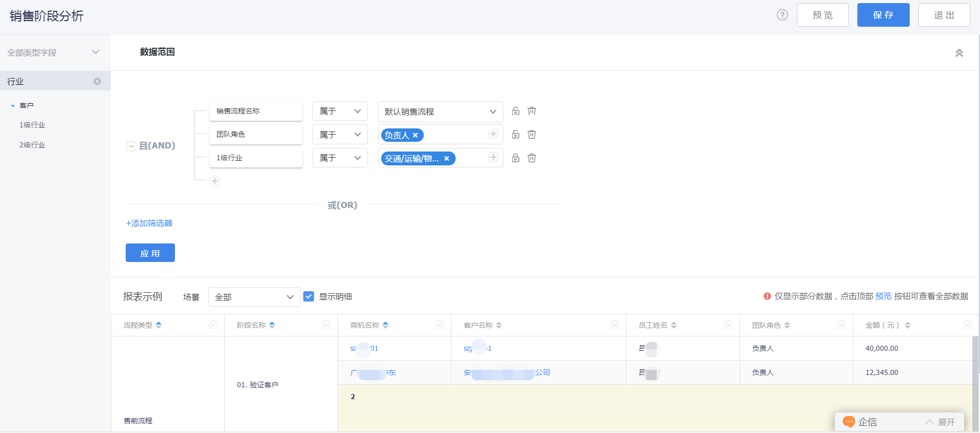Add a value to 团队角色 filter
Viewport: 980px width, 433px height.
[493, 134]
